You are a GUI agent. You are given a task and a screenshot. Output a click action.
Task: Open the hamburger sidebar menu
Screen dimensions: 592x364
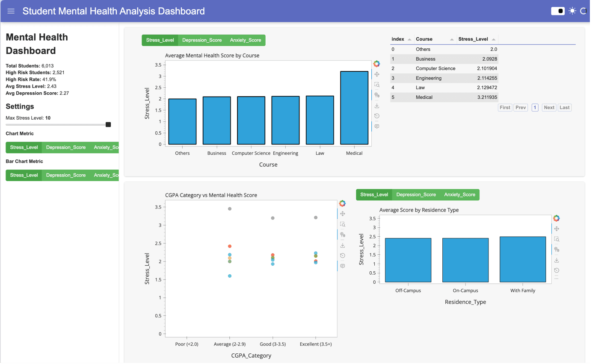tap(11, 11)
